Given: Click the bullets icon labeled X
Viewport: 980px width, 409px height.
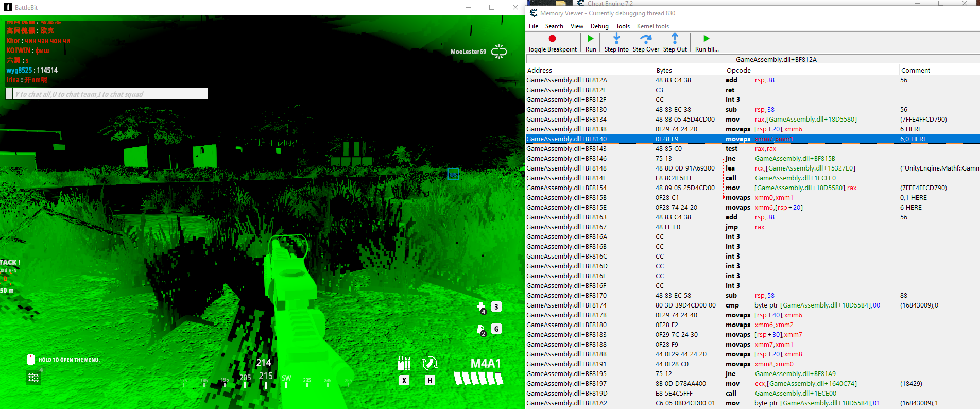Looking at the screenshot, I should (404, 364).
